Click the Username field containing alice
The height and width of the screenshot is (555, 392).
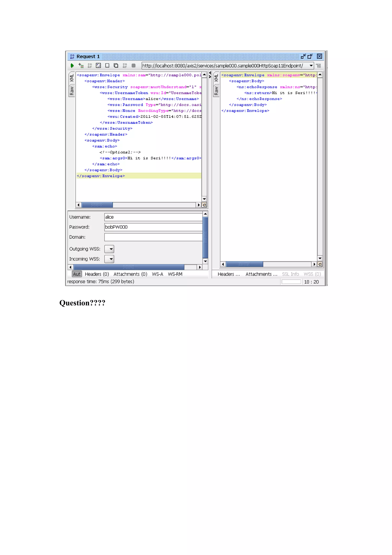pyautogui.click(x=153, y=217)
